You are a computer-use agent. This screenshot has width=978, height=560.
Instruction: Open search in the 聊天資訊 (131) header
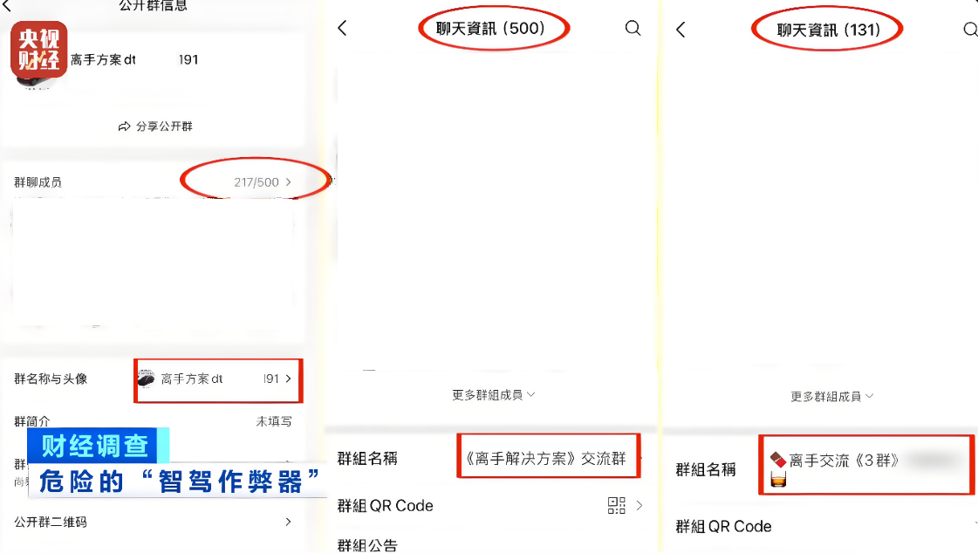click(x=969, y=30)
